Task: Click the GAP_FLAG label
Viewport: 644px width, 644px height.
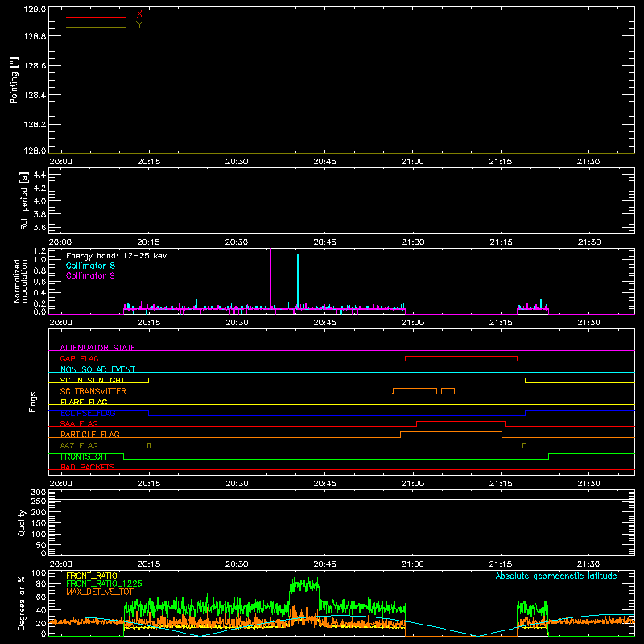Action: 79,358
